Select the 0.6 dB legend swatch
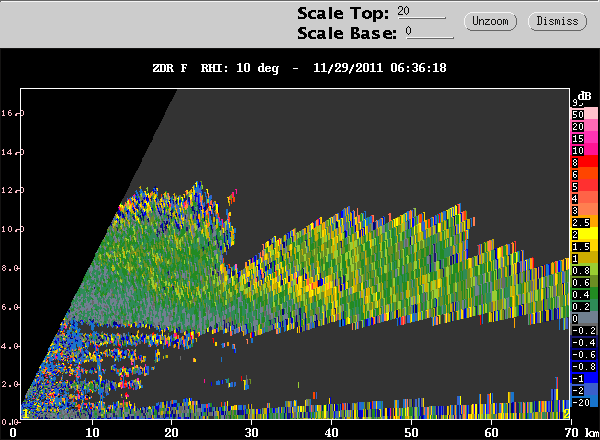Screen dimensions: 600x440 pyautogui.click(x=584, y=282)
